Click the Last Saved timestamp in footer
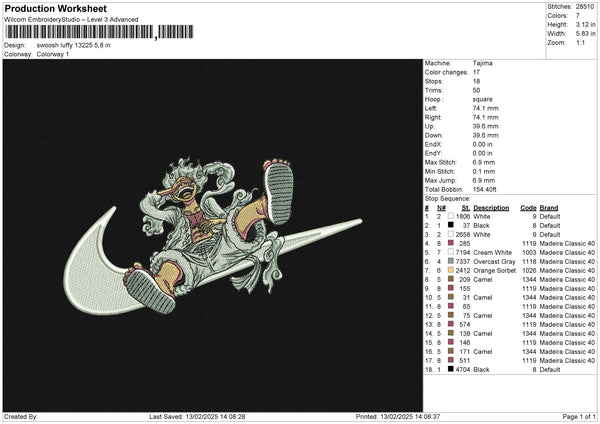The height and width of the screenshot is (424, 600). [x=196, y=417]
